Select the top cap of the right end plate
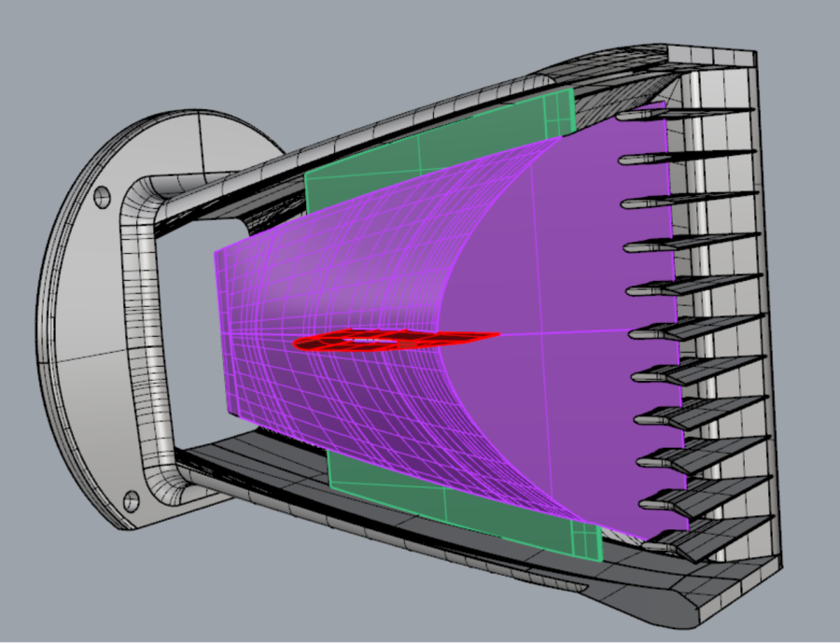Viewport: 840px width, 643px height. click(711, 56)
